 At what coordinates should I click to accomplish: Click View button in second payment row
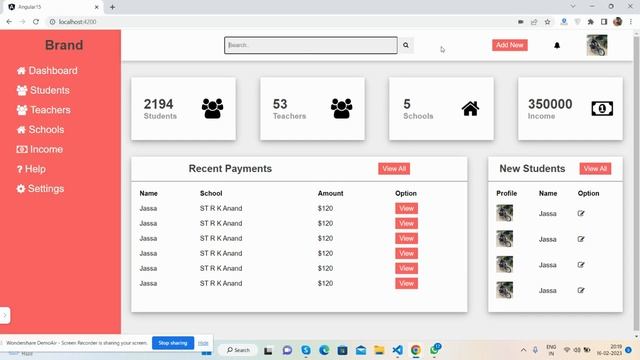point(406,223)
